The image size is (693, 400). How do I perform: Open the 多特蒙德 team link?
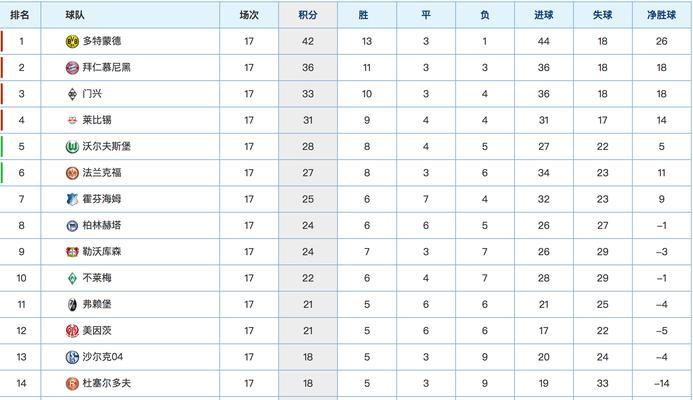click(x=102, y=41)
